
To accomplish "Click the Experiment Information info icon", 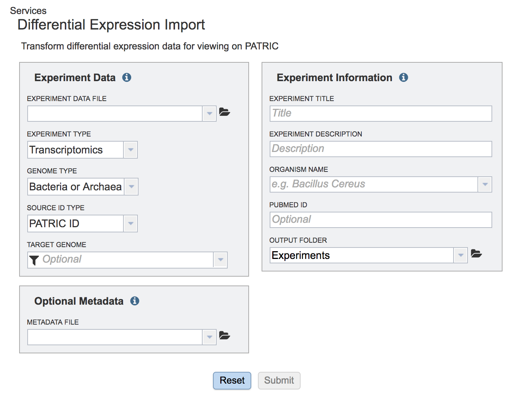I will click(x=403, y=77).
